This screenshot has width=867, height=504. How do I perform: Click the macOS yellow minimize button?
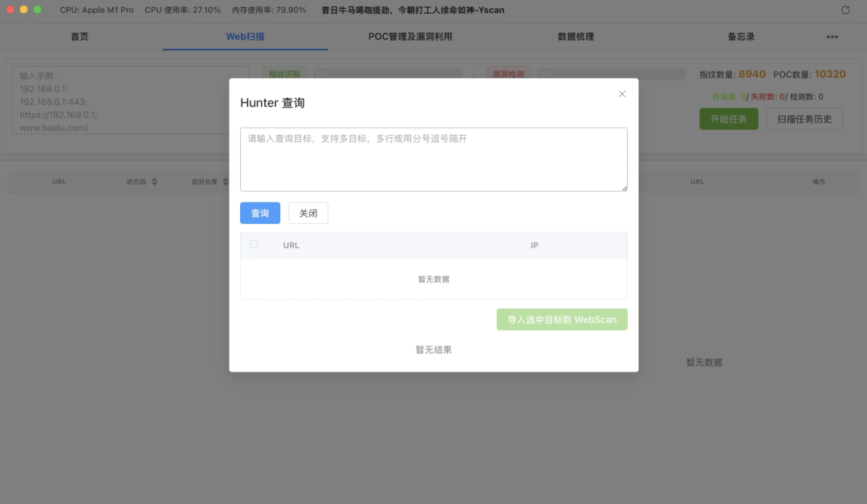tap(24, 10)
